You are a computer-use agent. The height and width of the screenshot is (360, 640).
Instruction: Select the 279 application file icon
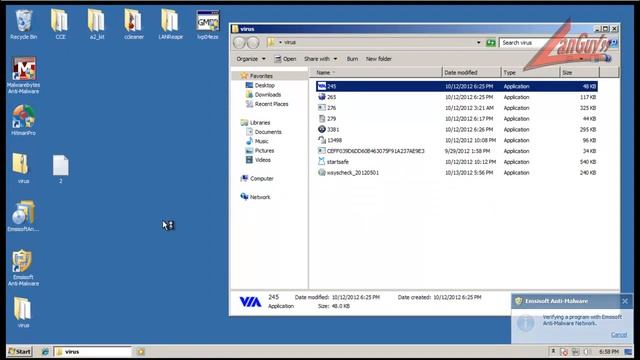322,118
